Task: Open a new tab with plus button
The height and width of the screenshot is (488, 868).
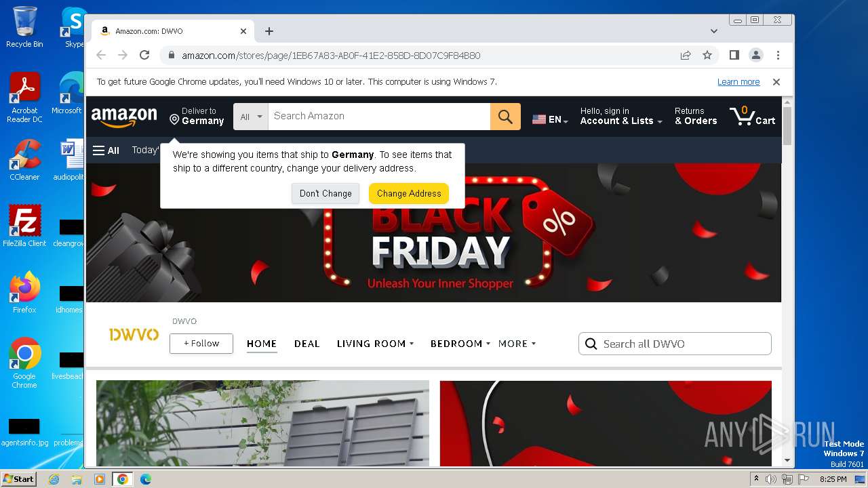Action: pyautogui.click(x=269, y=31)
